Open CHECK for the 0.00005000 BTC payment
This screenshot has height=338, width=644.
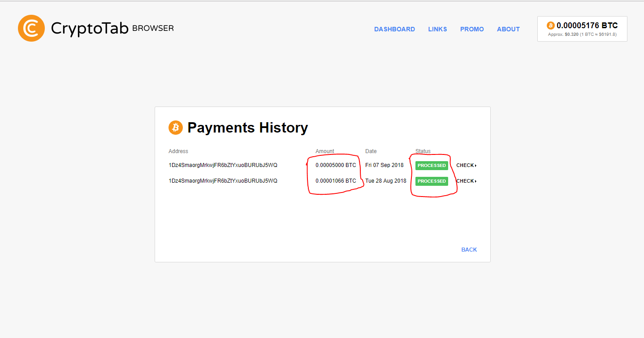pyautogui.click(x=465, y=165)
